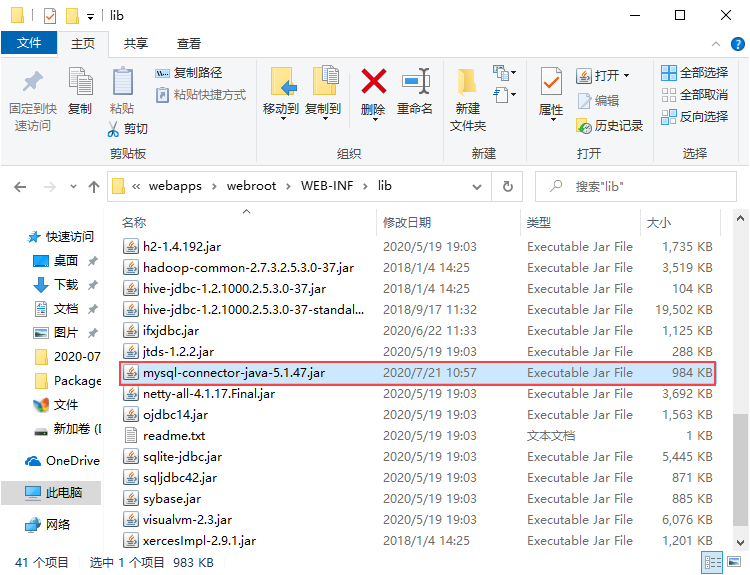Open the 查看 ribbon tab
Viewport: 750px width, 575px height.
188,44
